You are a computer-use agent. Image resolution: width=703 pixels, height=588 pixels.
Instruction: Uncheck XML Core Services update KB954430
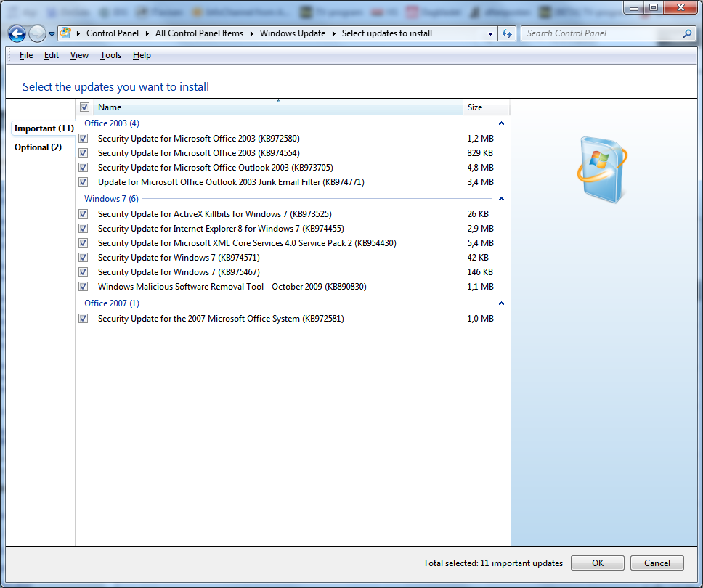tap(84, 243)
